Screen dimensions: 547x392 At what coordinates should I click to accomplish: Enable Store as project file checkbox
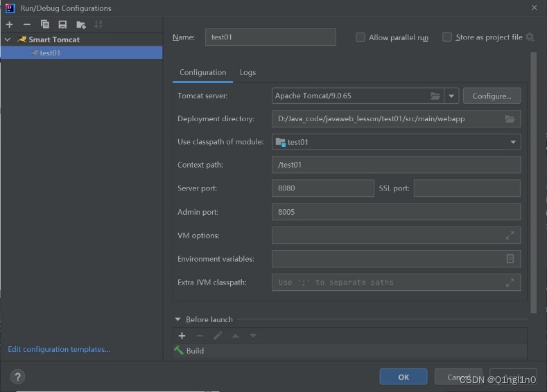pos(447,37)
